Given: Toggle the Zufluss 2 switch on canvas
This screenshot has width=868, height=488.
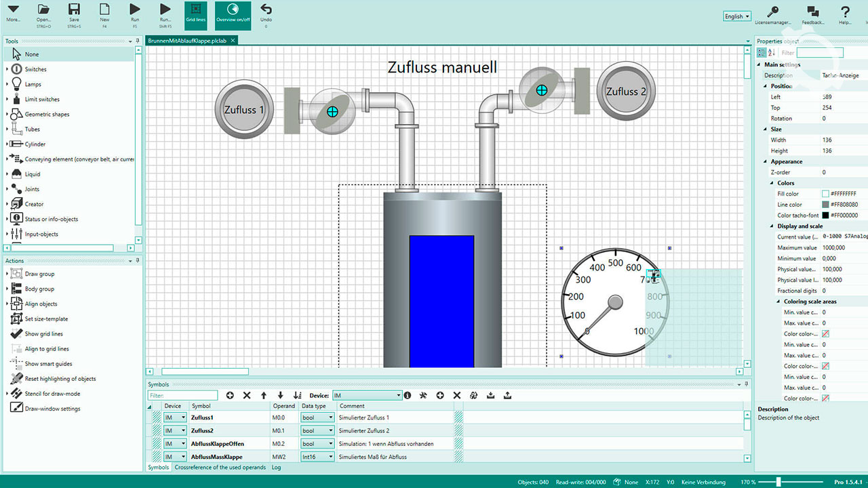Looking at the screenshot, I should [626, 91].
